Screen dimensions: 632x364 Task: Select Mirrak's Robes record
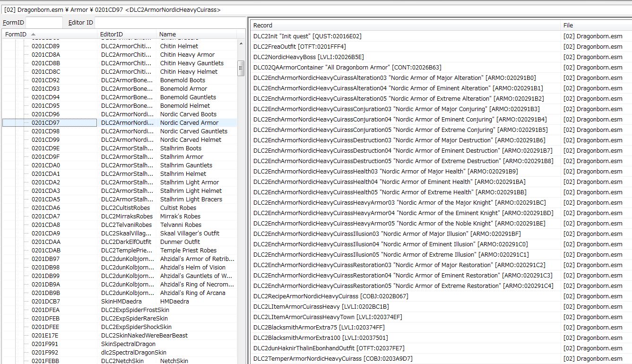(x=120, y=217)
